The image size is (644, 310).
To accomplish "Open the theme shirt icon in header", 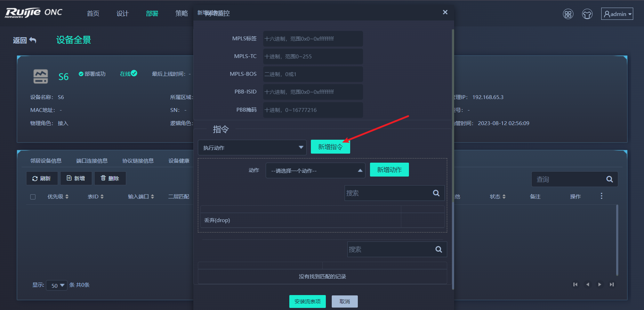I will 587,14.
